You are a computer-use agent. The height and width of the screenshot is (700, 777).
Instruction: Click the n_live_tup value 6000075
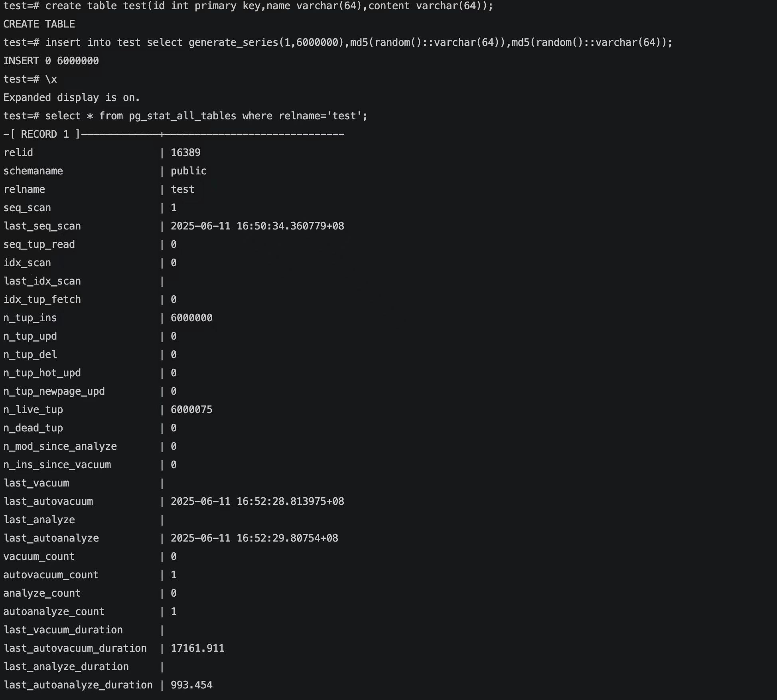191,409
